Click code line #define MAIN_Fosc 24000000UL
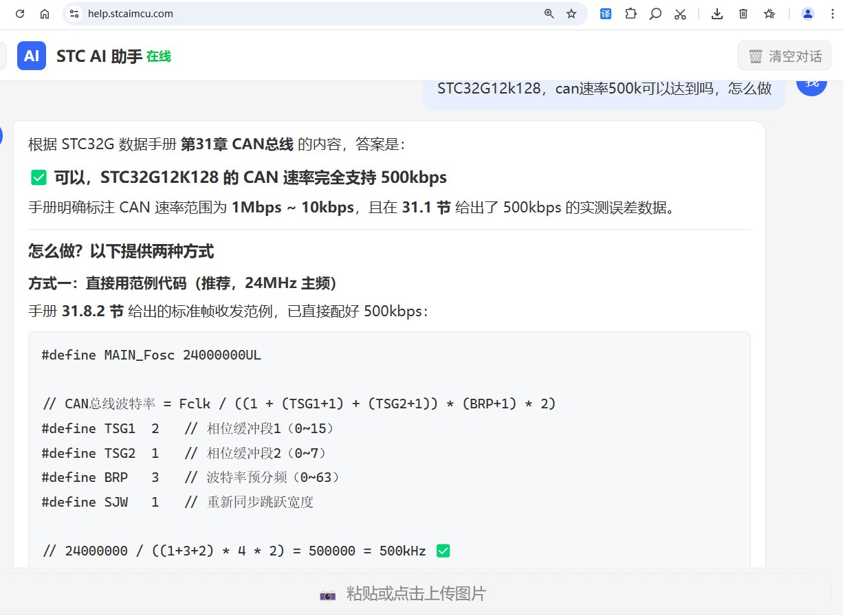This screenshot has height=616, width=843. tap(151, 355)
